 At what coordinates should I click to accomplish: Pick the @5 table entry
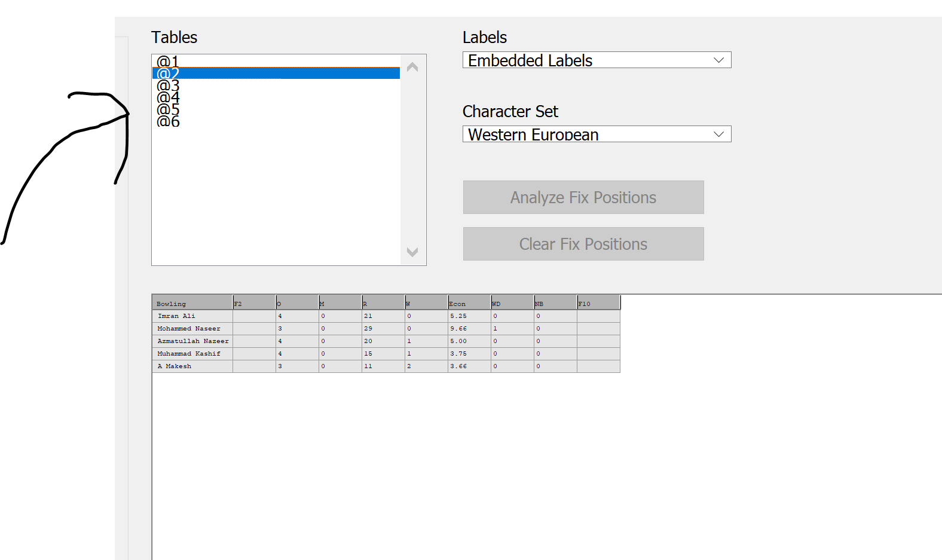pyautogui.click(x=168, y=109)
